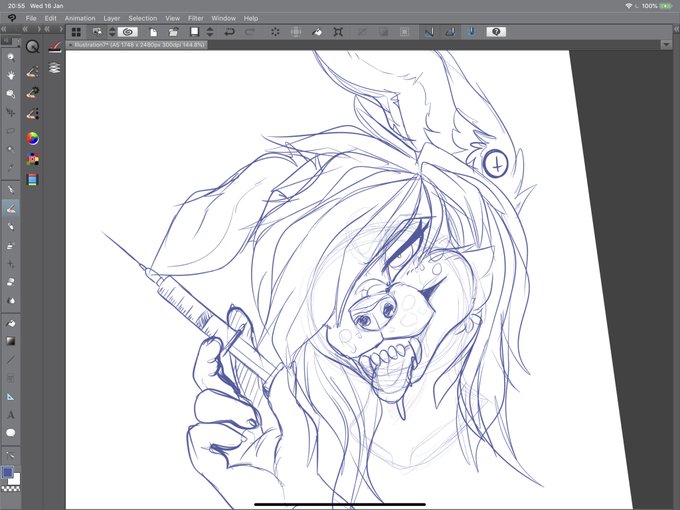
Task: Open the Help menu
Action: pos(251,18)
